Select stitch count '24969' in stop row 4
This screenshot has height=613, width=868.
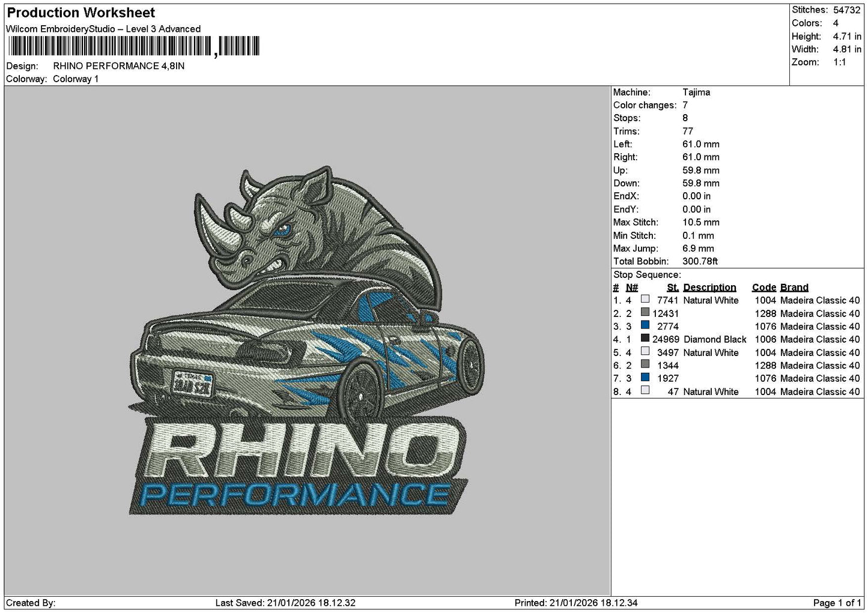[x=666, y=340]
